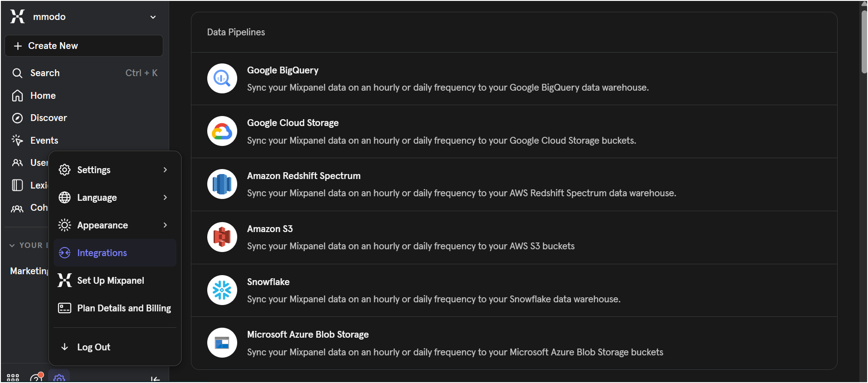Click the Users people icon

tap(17, 163)
